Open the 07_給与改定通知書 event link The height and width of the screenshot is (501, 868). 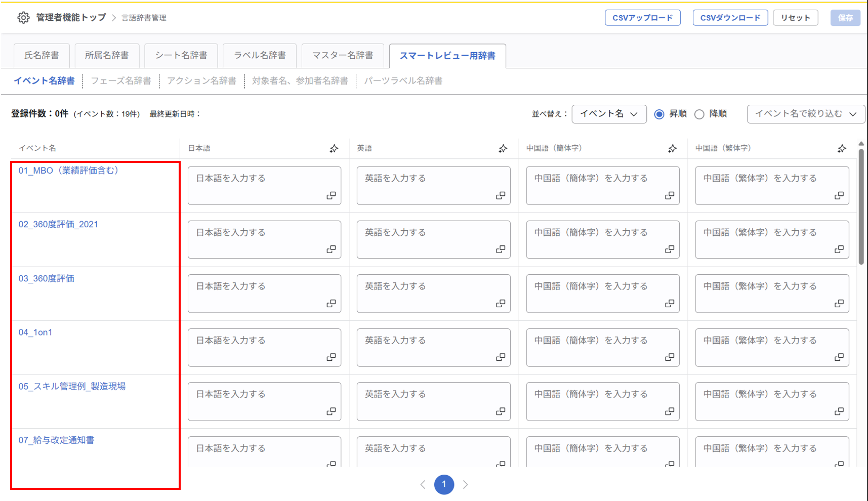(56, 440)
